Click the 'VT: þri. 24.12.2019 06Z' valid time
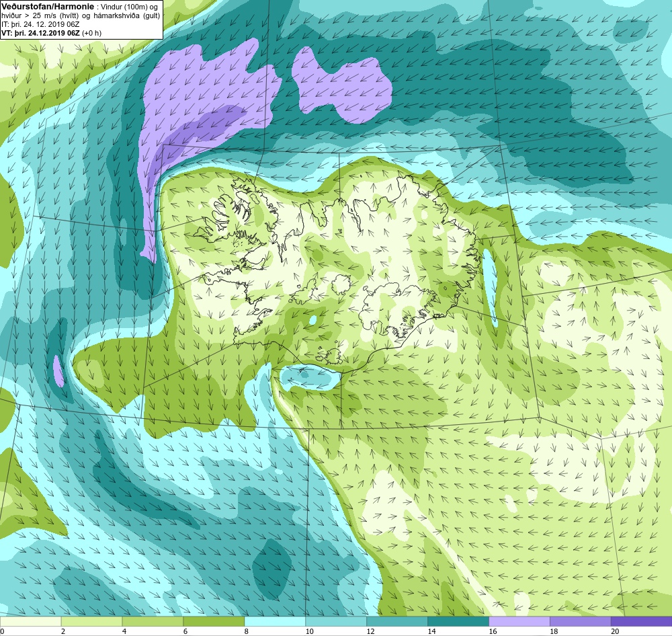672x636 pixels. tap(40, 32)
